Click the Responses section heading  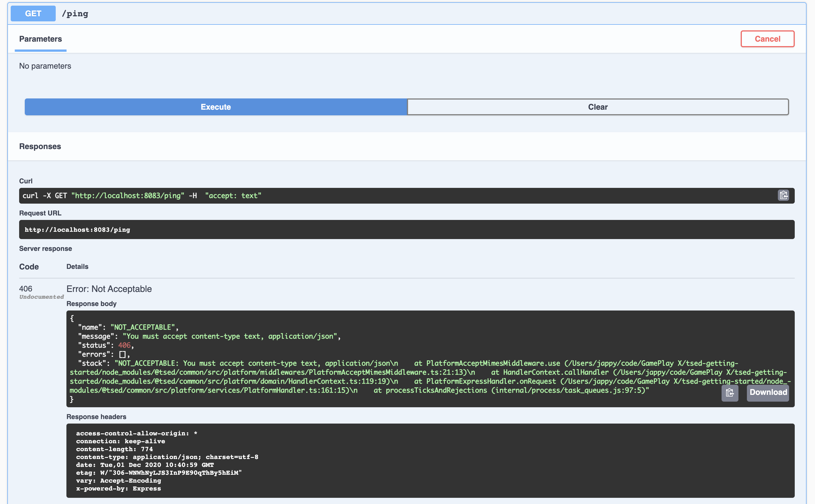tap(40, 146)
